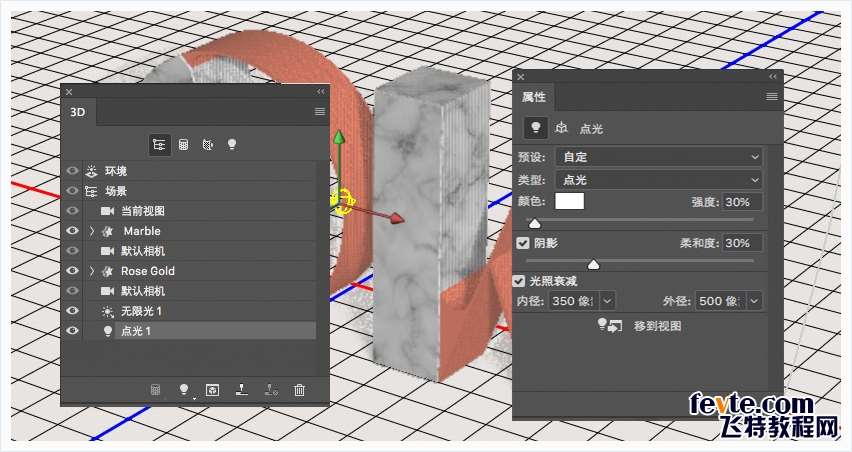Hide the Rose Gold mesh
The image size is (852, 452).
coord(72,271)
